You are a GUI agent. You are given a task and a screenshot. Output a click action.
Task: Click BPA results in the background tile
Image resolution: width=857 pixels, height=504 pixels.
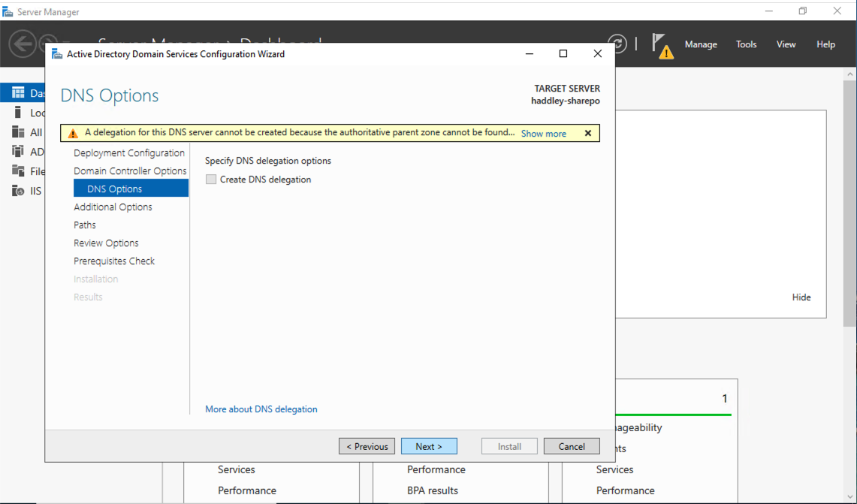coord(433,490)
